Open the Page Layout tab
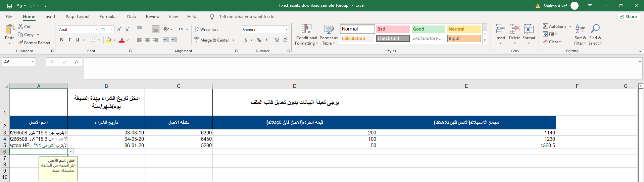644x182 pixels. [x=78, y=16]
